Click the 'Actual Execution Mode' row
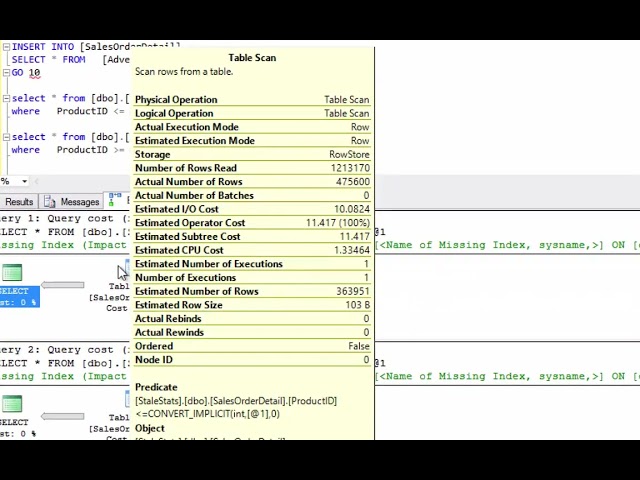Viewport: 640px width, 480px height. 252,127
